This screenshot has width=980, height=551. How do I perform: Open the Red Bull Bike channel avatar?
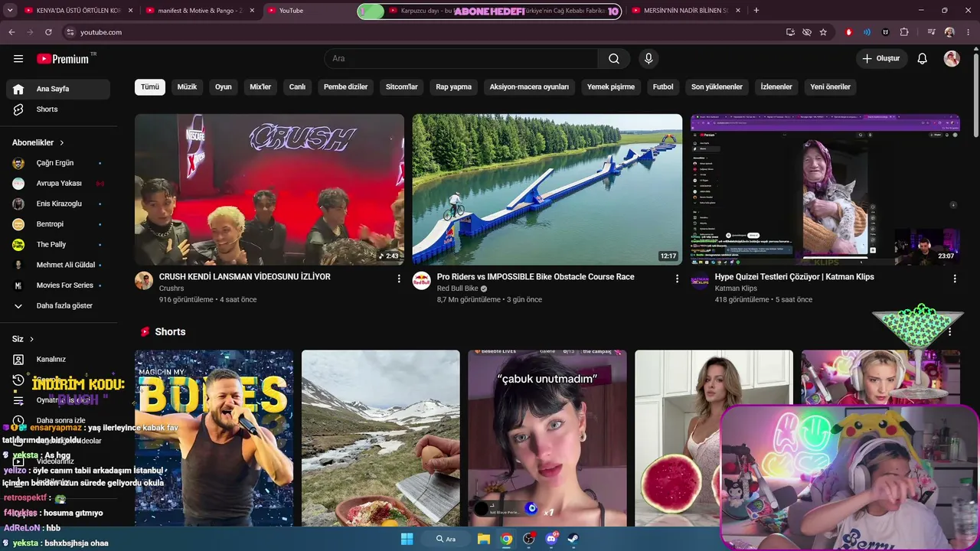tap(422, 280)
